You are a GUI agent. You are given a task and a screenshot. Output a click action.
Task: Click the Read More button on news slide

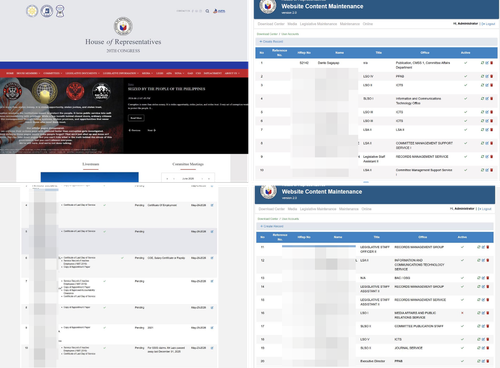(x=136, y=118)
